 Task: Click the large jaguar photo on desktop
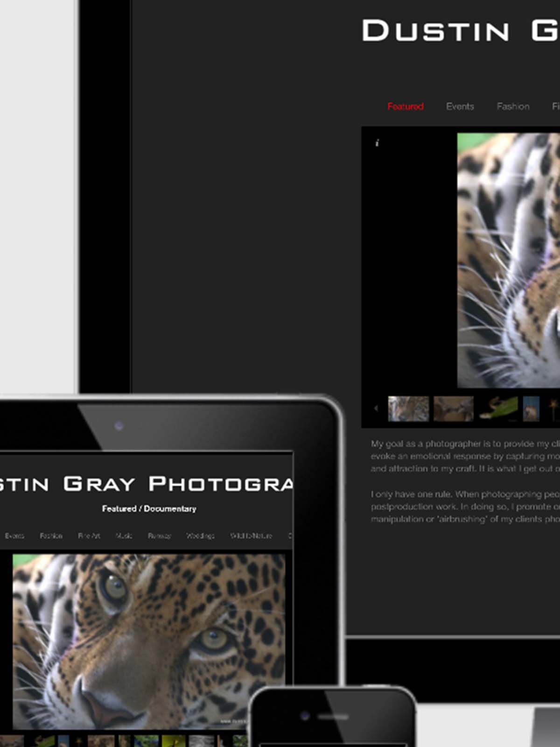[x=508, y=260]
